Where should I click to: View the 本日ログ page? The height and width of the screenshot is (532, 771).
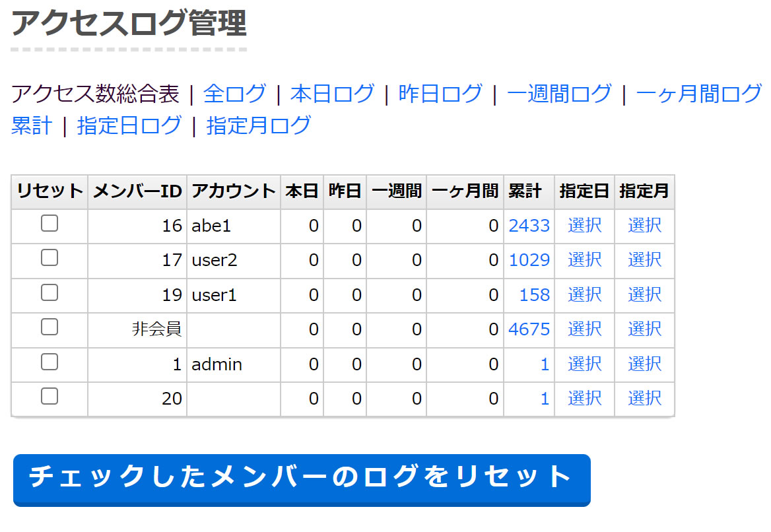(332, 94)
